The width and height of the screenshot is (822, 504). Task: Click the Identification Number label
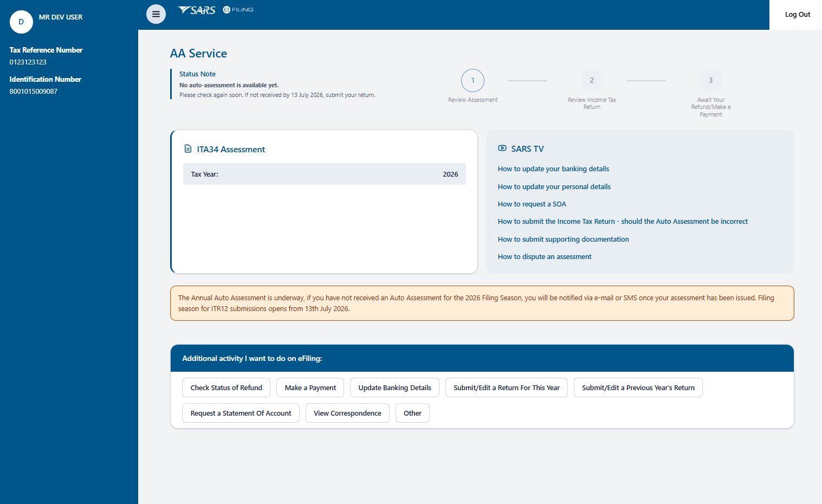click(45, 79)
